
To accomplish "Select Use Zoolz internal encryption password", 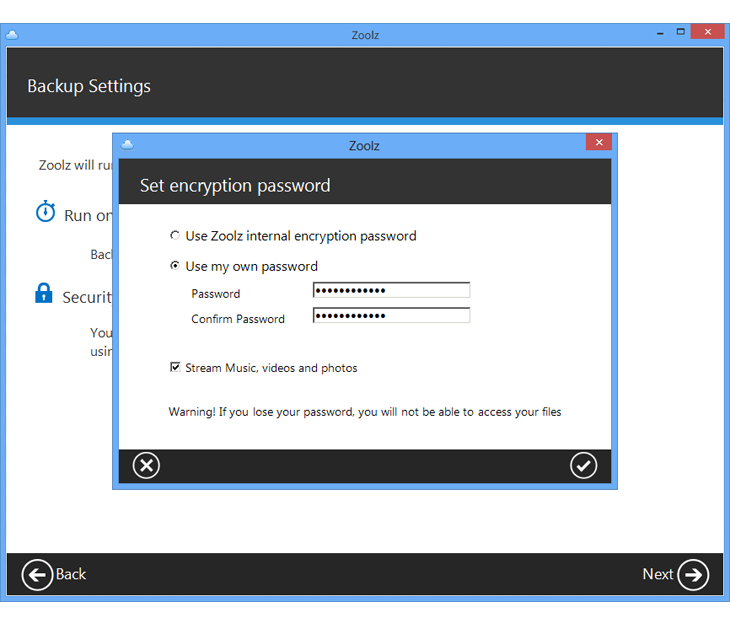I will click(x=175, y=236).
